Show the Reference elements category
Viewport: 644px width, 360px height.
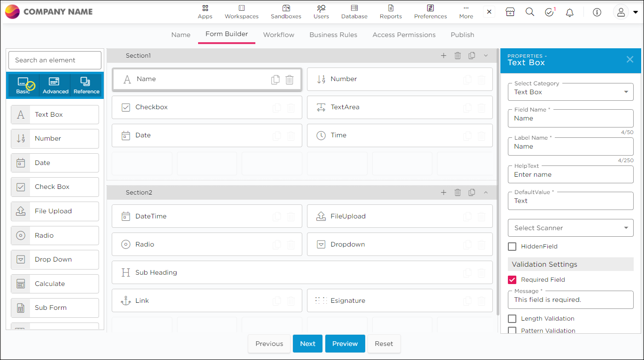[x=86, y=86]
